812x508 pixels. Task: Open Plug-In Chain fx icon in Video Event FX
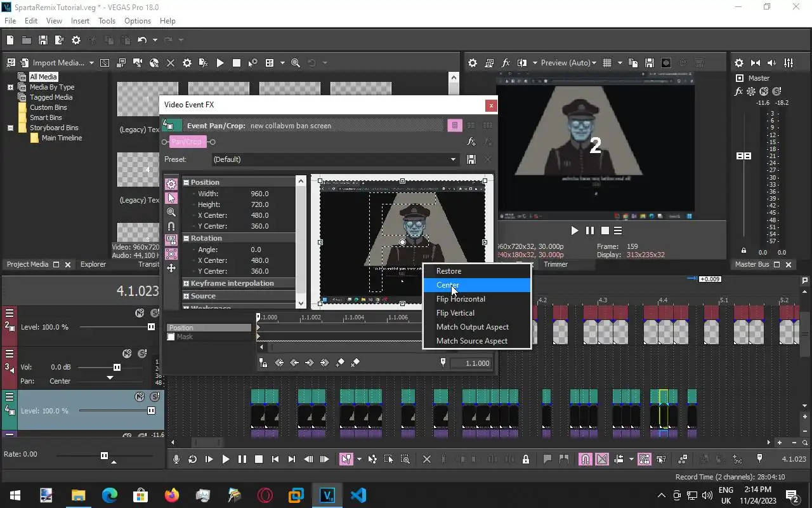tap(471, 142)
